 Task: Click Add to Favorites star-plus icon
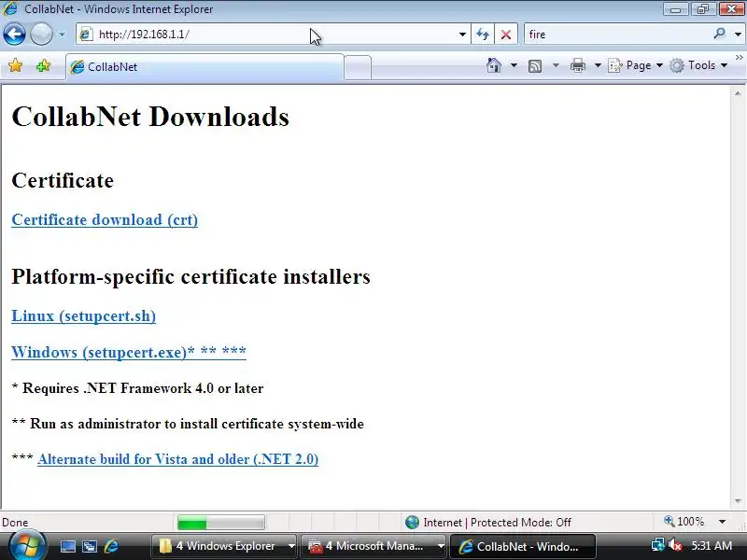tap(43, 65)
